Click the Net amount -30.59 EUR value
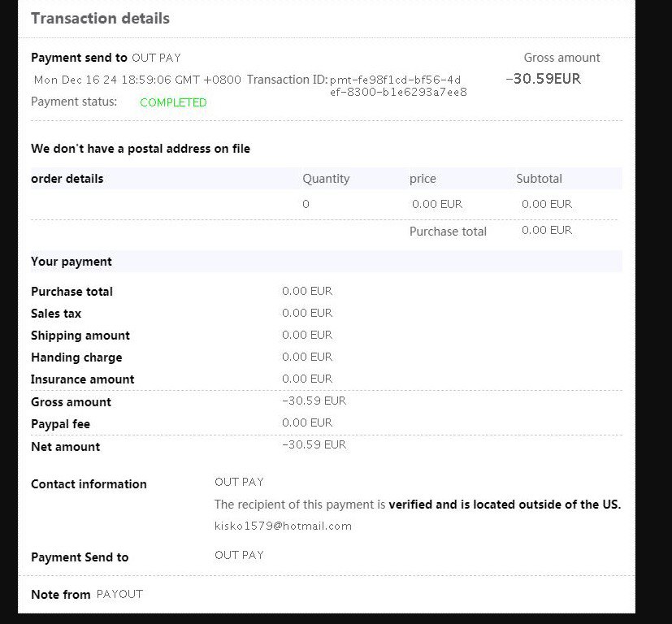The height and width of the screenshot is (624, 672). click(314, 444)
